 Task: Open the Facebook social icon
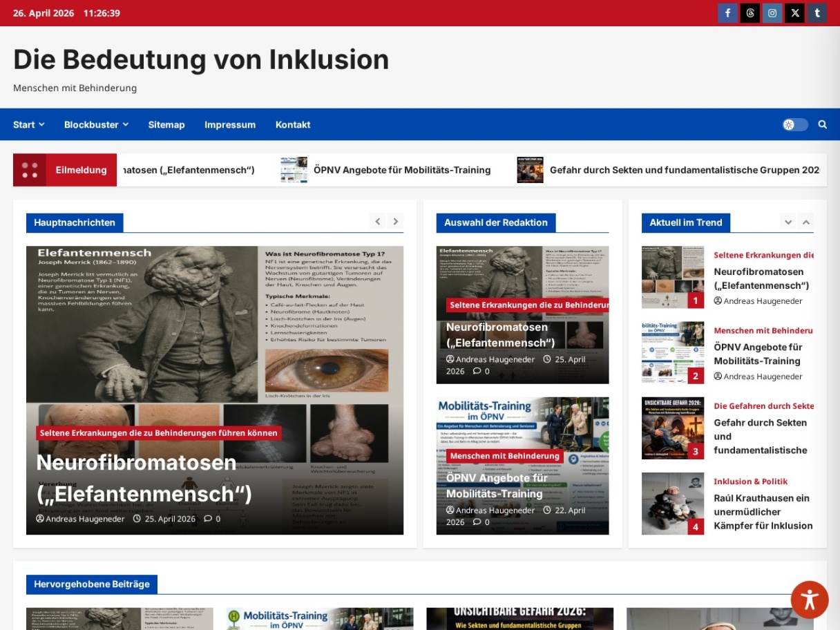[727, 12]
